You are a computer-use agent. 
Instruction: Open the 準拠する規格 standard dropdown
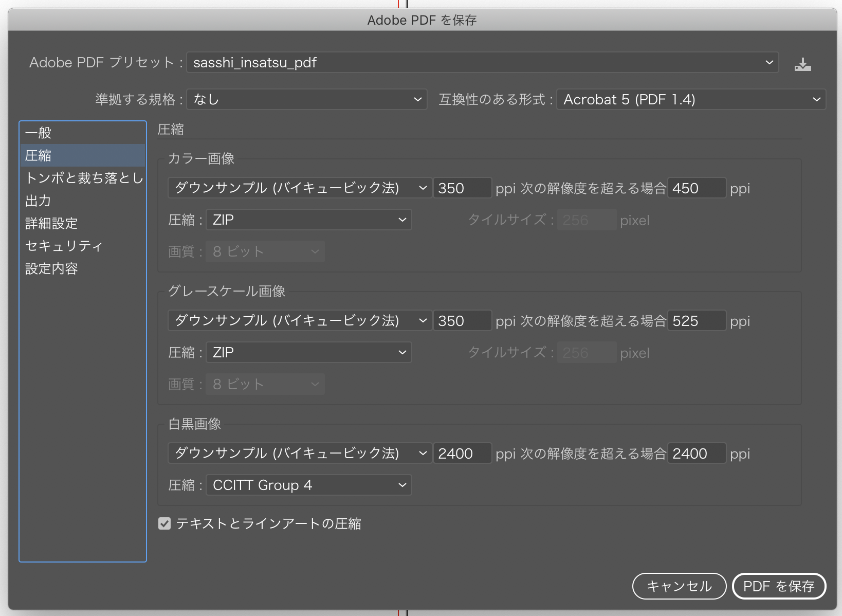pyautogui.click(x=307, y=99)
